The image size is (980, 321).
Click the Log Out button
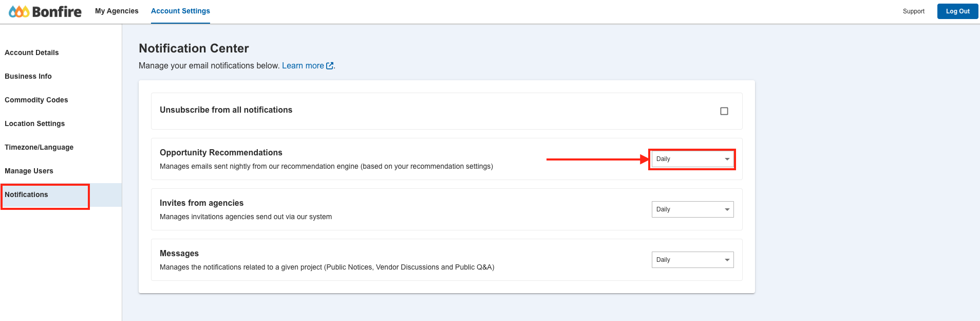pos(957,11)
